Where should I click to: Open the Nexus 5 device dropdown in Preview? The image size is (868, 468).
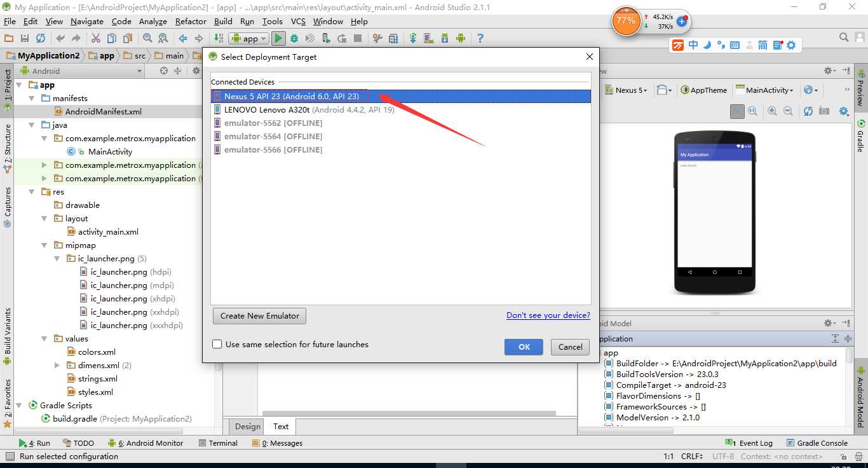626,90
